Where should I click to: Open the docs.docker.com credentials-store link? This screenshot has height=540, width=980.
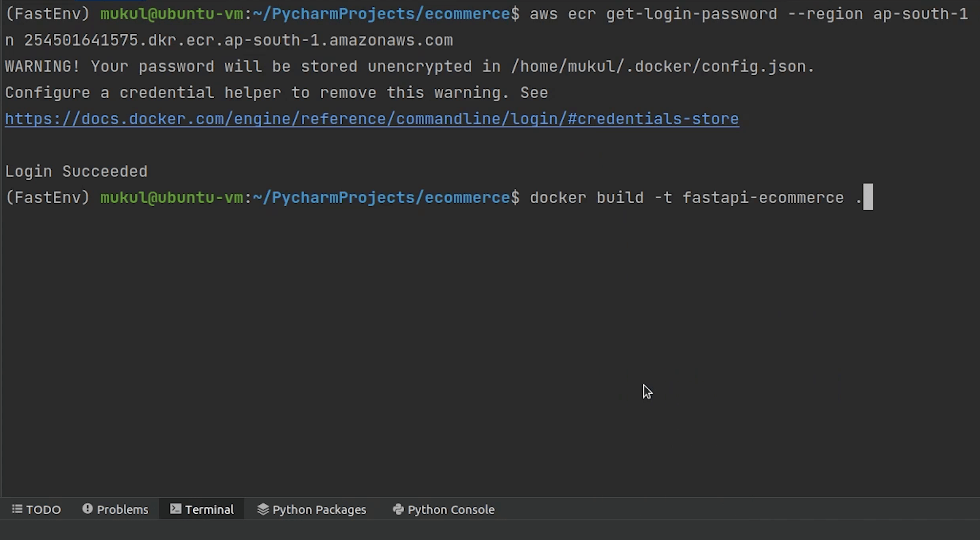[372, 119]
